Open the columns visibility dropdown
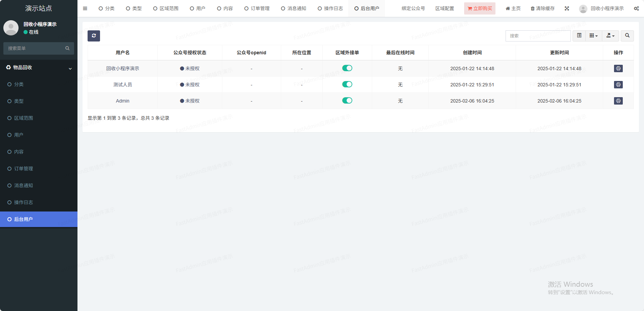Image resolution: width=644 pixels, height=311 pixels. point(593,36)
